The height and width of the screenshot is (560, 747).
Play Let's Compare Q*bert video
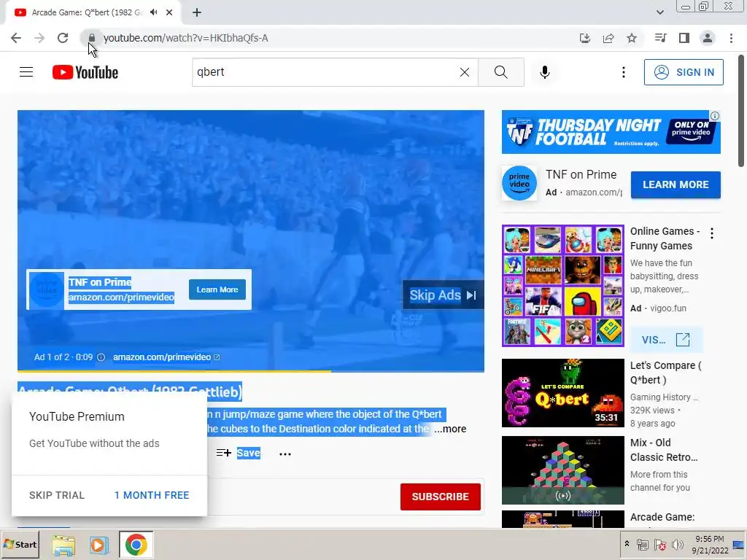562,393
